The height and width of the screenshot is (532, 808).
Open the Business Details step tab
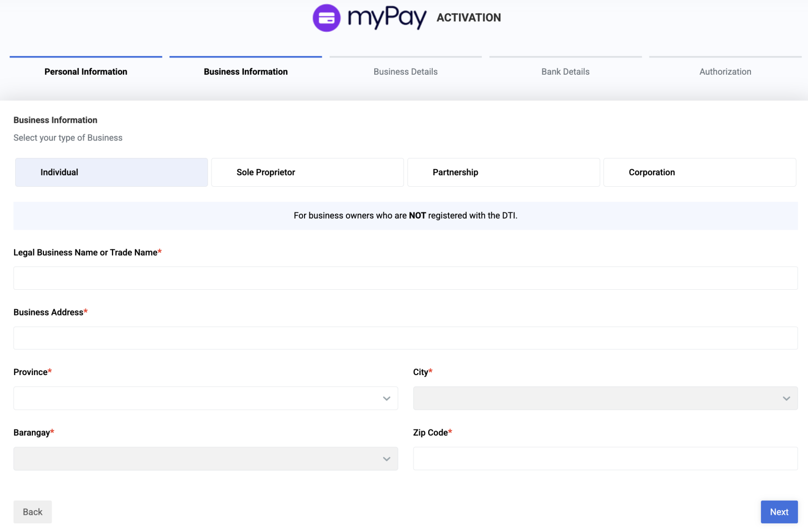tap(406, 72)
